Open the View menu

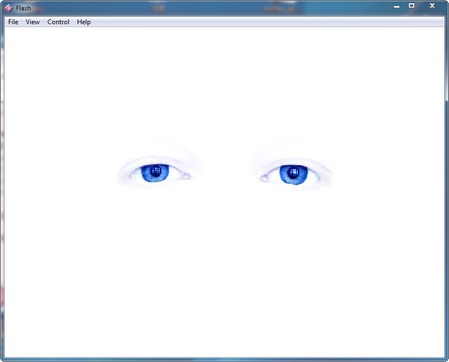click(x=33, y=22)
